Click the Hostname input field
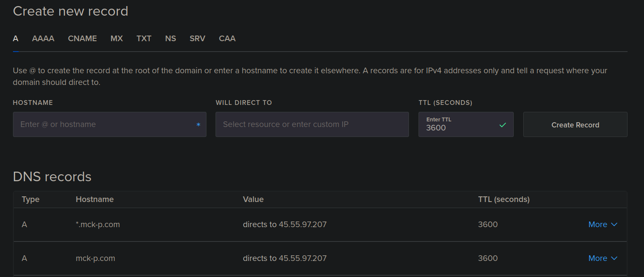This screenshot has width=644, height=277. pyautogui.click(x=104, y=124)
